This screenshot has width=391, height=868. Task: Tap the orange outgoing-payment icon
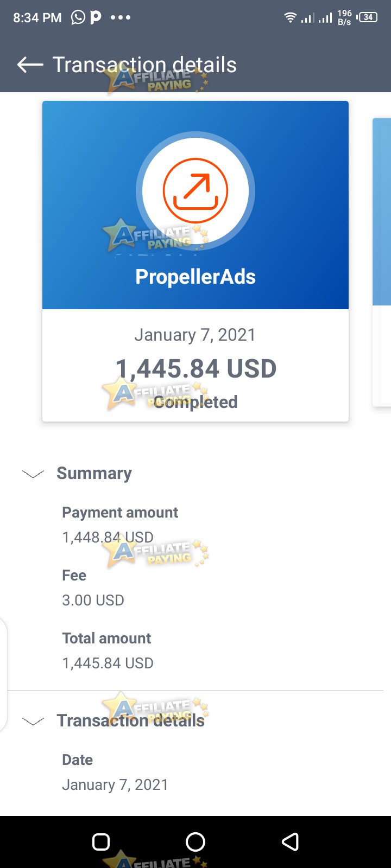(195, 190)
